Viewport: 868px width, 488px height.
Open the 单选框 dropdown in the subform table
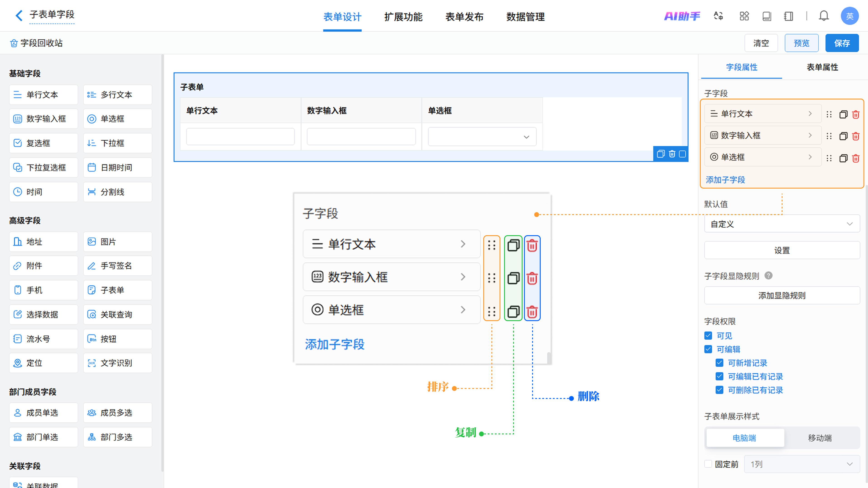pos(482,137)
